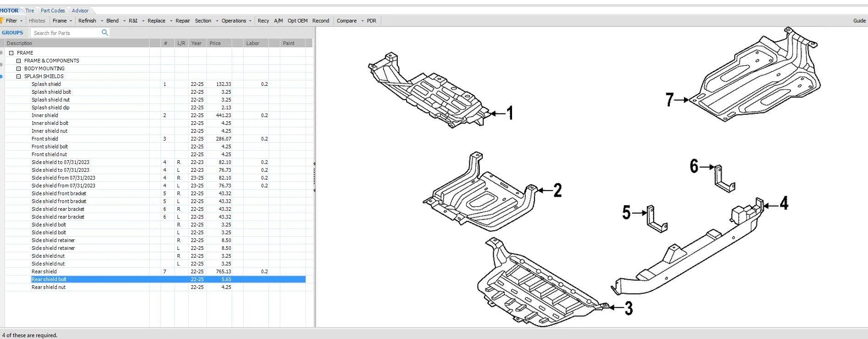The height and width of the screenshot is (339, 868).
Task: Select front shield callout number 3
Action: (x=629, y=308)
